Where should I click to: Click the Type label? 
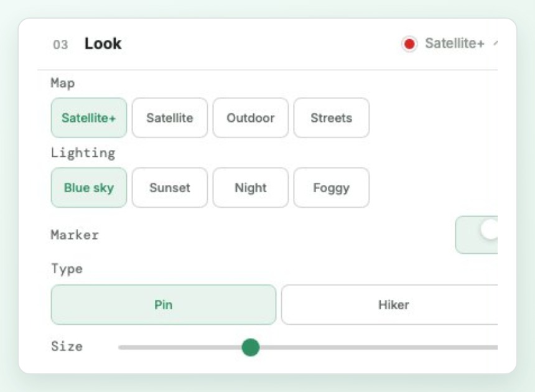tap(67, 269)
